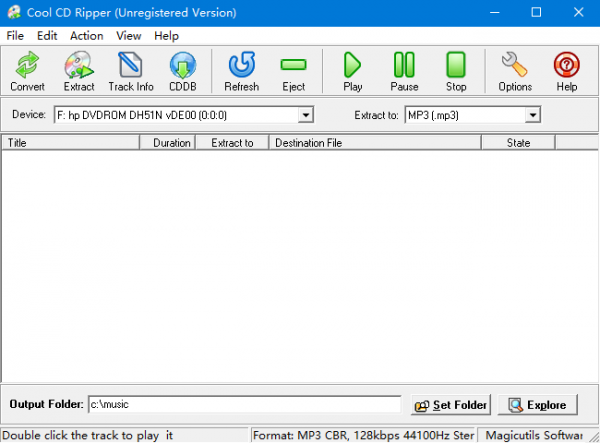Click the Convert toolbar icon
This screenshot has width=600, height=443.
[x=27, y=71]
